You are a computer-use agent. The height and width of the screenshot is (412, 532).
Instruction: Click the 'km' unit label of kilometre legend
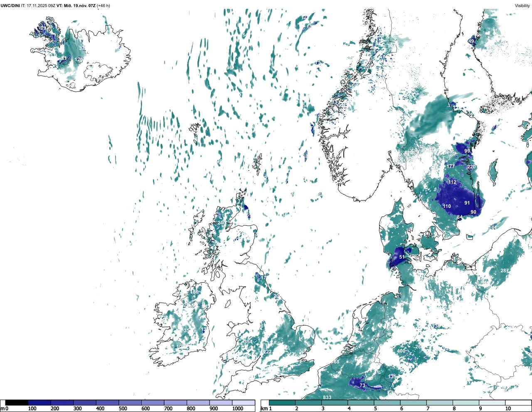264,409
